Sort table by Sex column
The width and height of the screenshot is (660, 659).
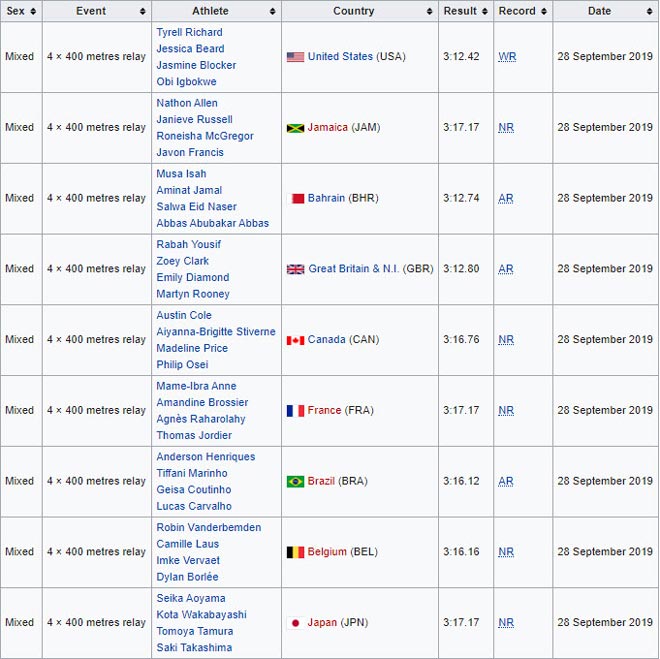[21, 11]
